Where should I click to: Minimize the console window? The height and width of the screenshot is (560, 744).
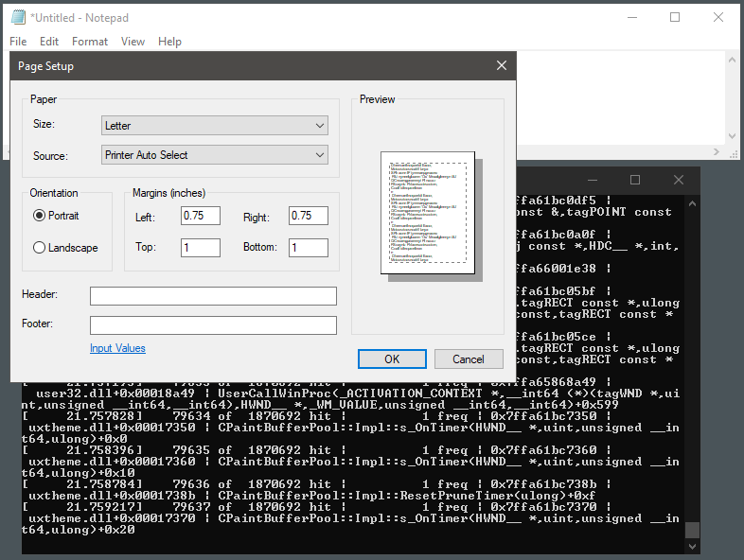[593, 180]
